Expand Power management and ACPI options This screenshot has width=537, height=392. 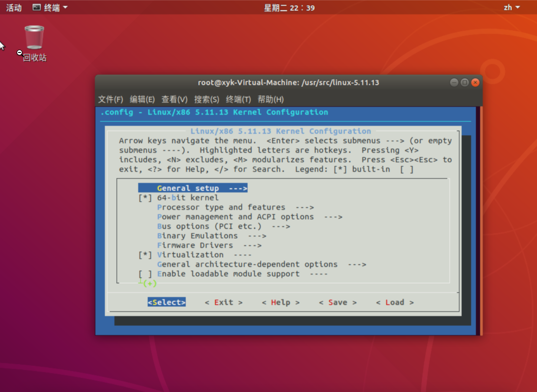235,216
